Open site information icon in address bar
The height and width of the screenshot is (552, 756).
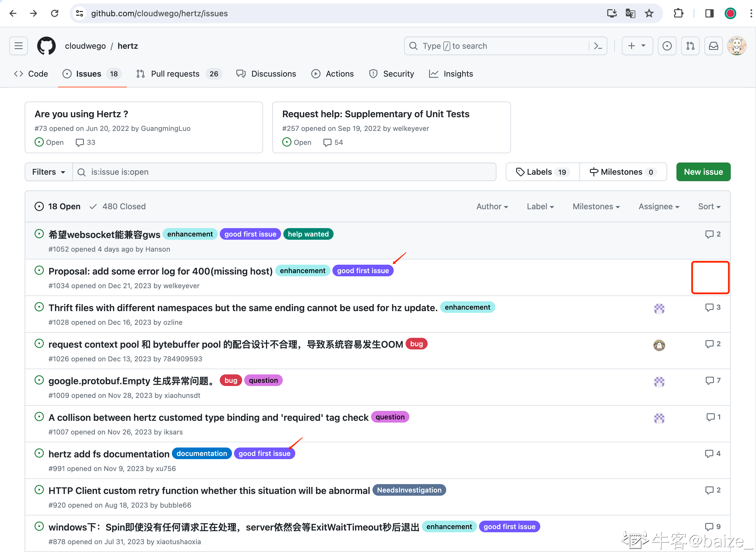pyautogui.click(x=80, y=13)
